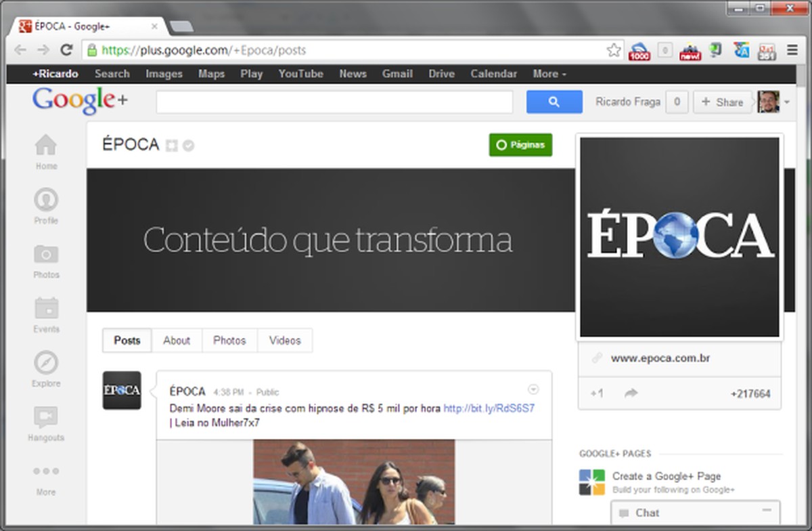812x531 pixels.
Task: Open News in the top bar
Action: 353,74
